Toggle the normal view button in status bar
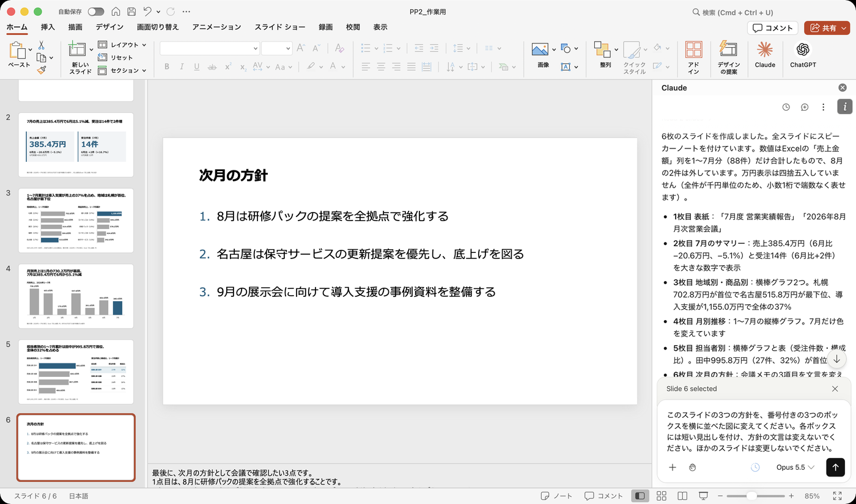Screen dimensions: 856x504 [x=640, y=496]
